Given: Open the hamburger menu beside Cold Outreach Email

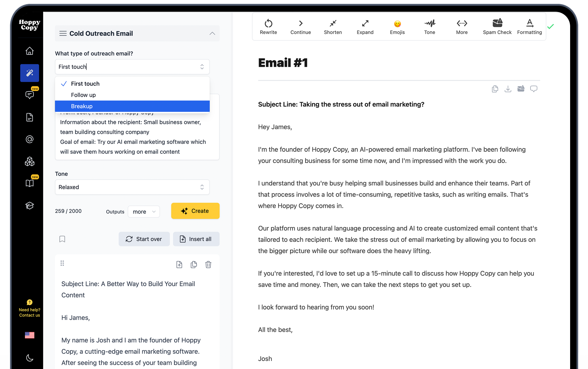Looking at the screenshot, I should [63, 33].
